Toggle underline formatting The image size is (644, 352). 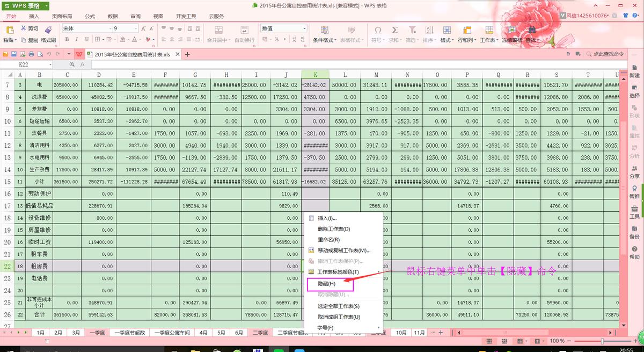click(85, 39)
